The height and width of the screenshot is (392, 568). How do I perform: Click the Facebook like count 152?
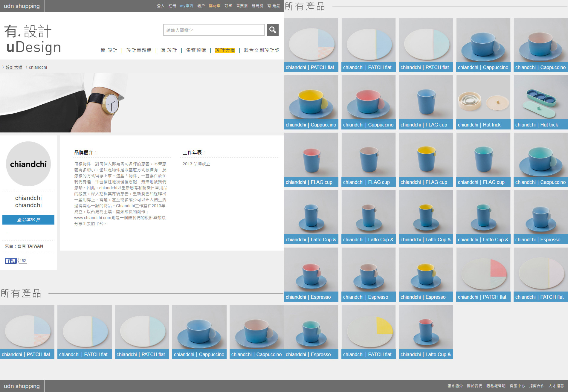(23, 261)
